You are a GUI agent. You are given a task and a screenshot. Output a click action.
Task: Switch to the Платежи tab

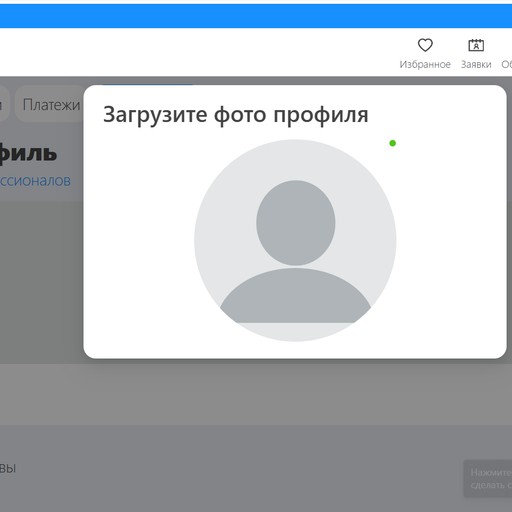click(x=50, y=105)
